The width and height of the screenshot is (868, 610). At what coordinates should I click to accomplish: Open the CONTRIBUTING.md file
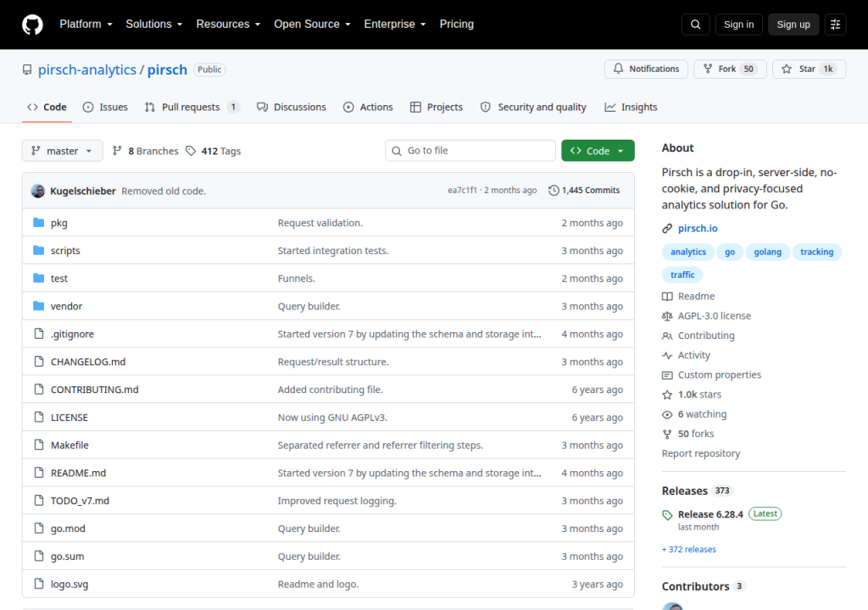click(x=95, y=389)
